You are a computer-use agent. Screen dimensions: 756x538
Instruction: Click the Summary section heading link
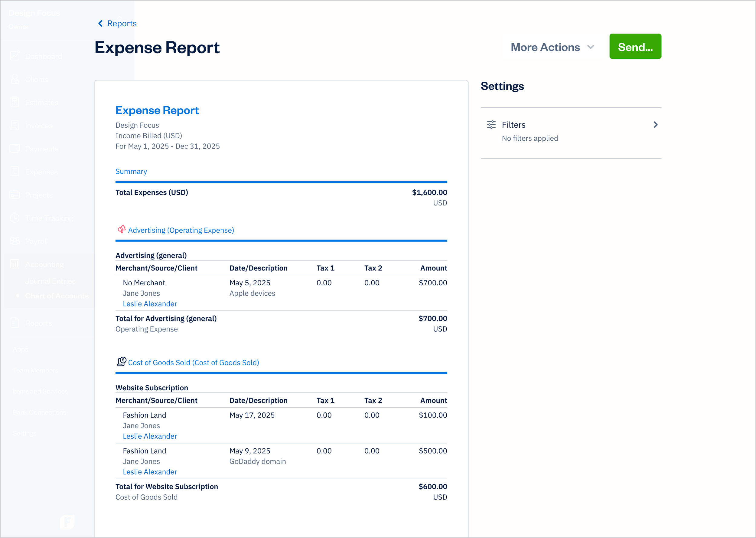[x=131, y=171]
